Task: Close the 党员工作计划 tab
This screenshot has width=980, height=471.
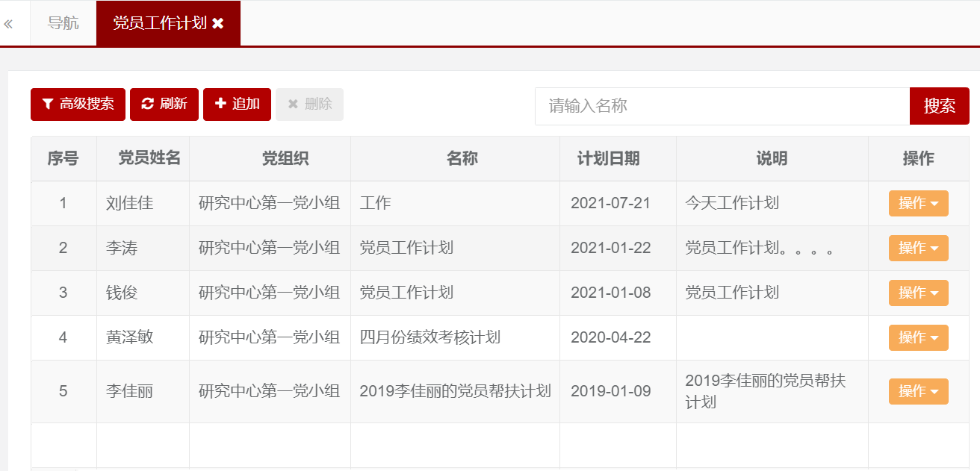Action: pyautogui.click(x=218, y=23)
